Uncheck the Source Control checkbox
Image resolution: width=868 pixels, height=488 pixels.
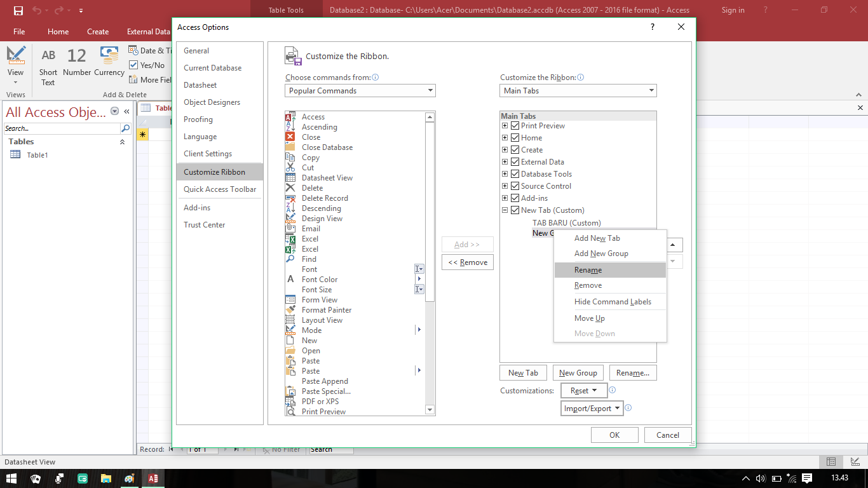pos(515,186)
